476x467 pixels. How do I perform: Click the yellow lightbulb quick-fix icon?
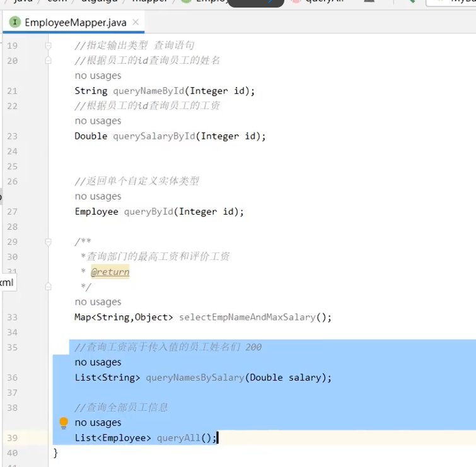pos(64,423)
